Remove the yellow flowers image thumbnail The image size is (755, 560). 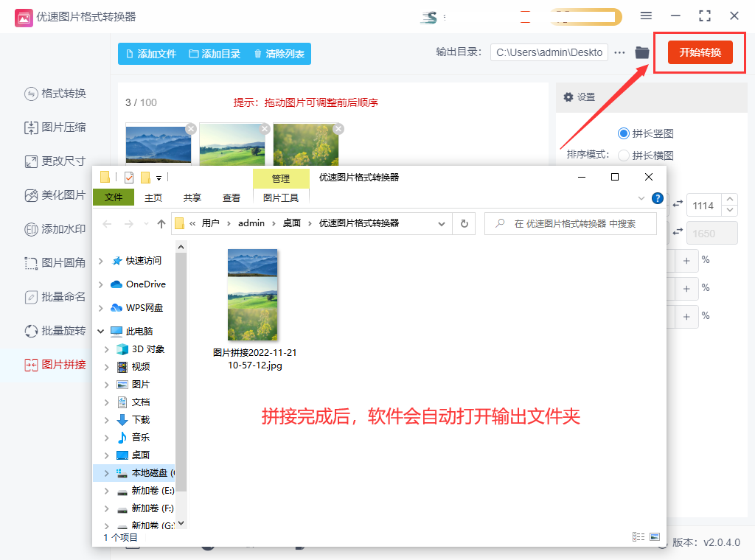[338, 129]
